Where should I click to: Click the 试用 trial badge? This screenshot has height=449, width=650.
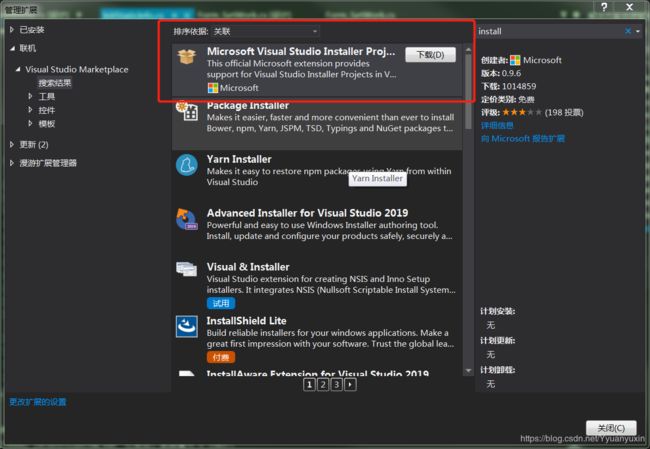221,303
